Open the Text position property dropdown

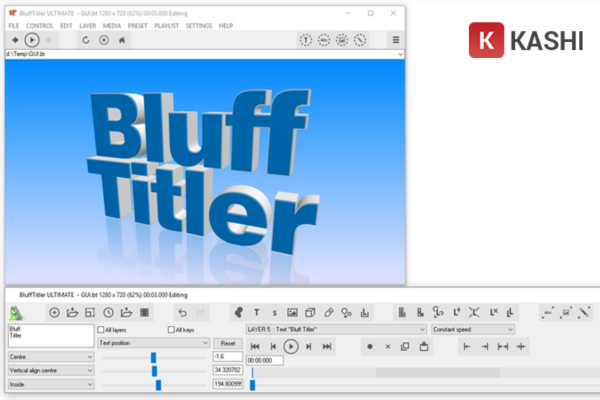click(153, 343)
